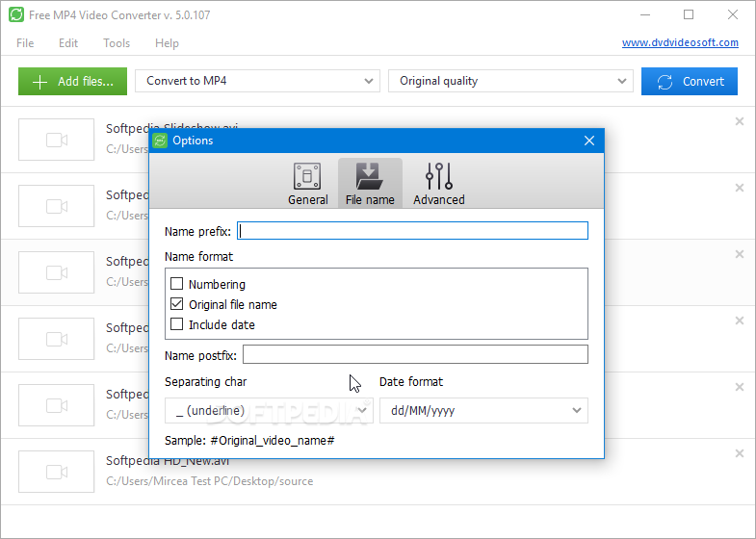
Task: Close the main converter window
Action: pos(733,15)
